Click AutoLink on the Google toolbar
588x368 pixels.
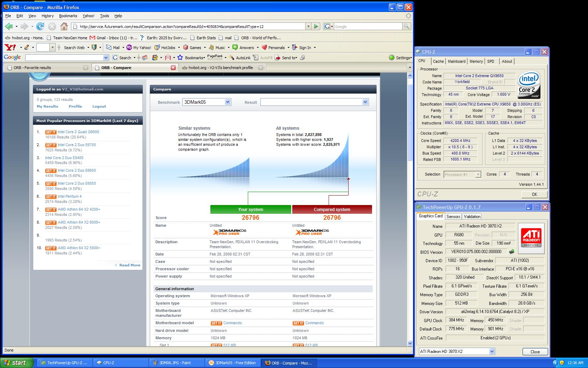pyautogui.click(x=240, y=57)
